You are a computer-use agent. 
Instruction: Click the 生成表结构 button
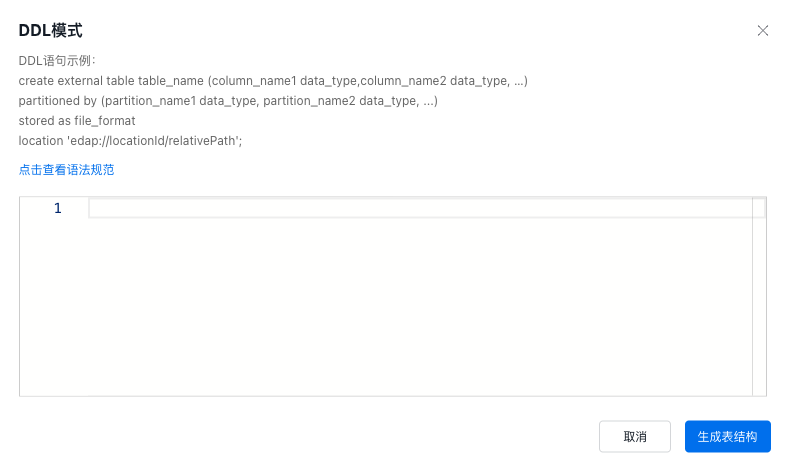(728, 436)
